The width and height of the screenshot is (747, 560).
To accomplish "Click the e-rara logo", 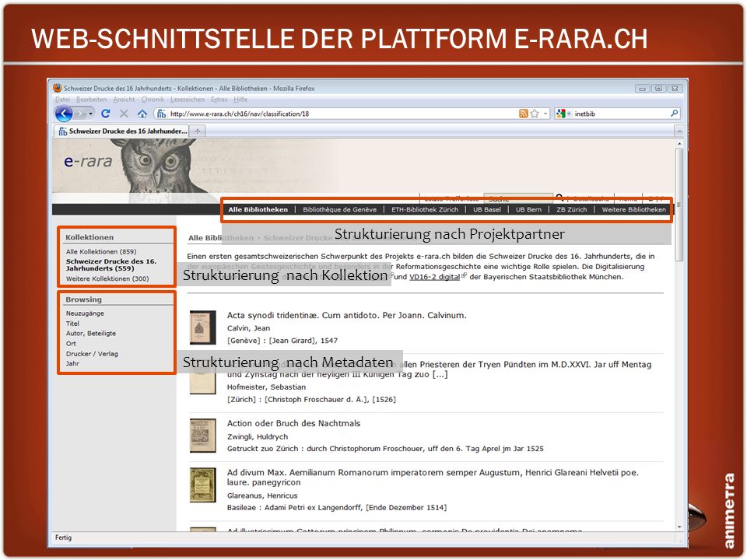I will pyautogui.click(x=88, y=162).
